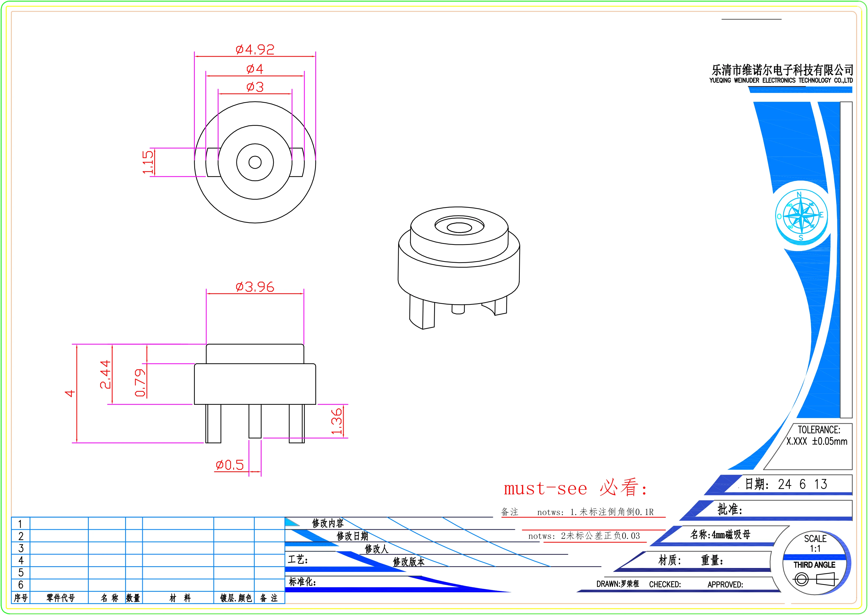Click the third angle projection symbol
The image size is (868, 615).
coord(815,579)
